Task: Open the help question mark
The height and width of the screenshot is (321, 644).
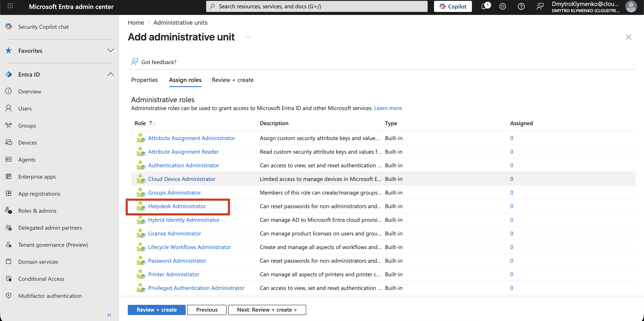Action: click(x=521, y=7)
